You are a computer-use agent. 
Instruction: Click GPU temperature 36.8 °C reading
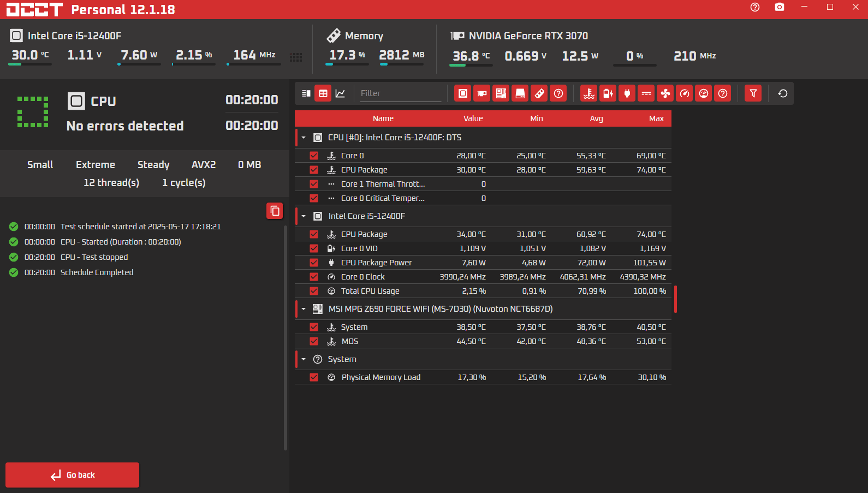pos(471,56)
